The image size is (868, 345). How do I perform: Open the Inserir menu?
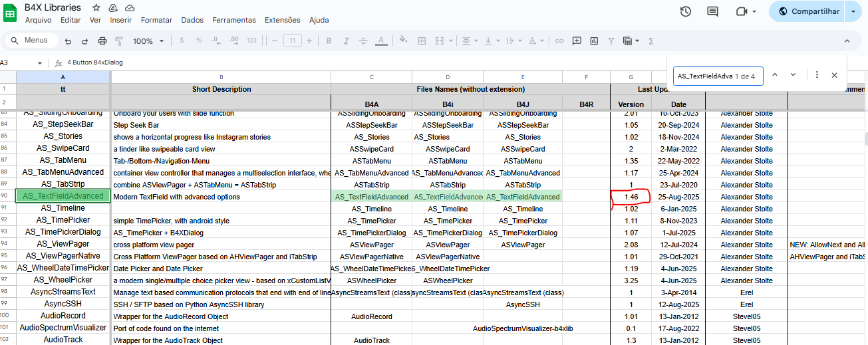(x=121, y=20)
